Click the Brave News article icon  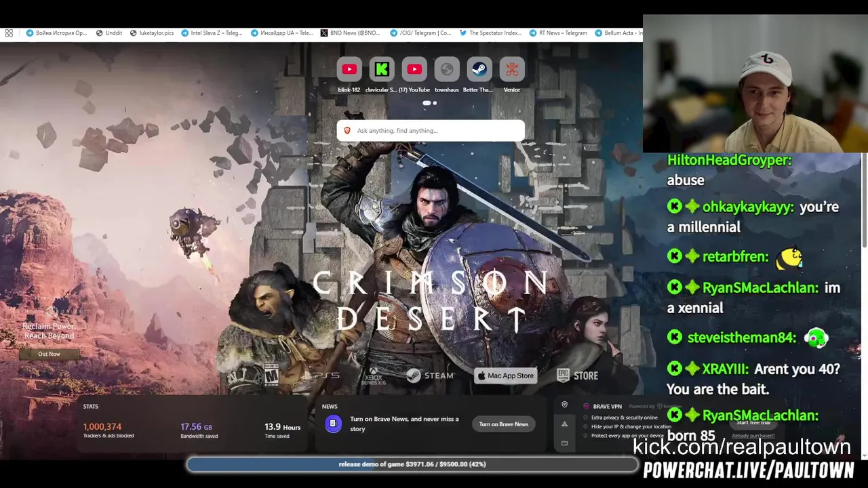[333, 424]
